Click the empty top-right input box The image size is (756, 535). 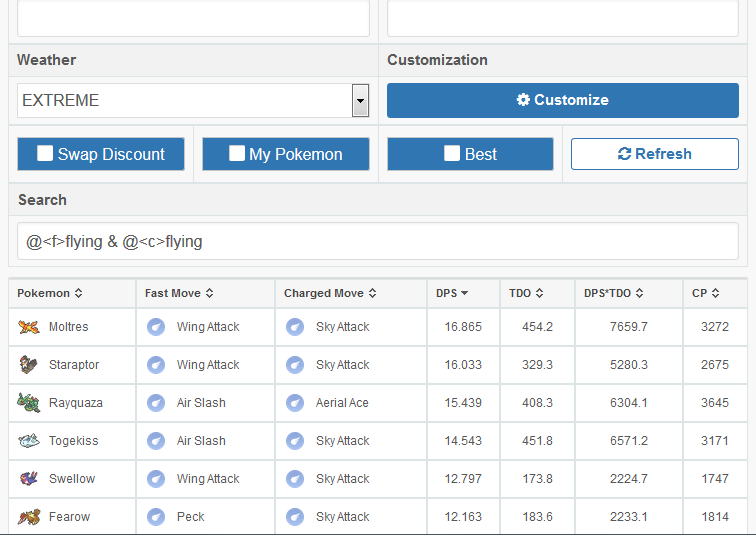563,18
